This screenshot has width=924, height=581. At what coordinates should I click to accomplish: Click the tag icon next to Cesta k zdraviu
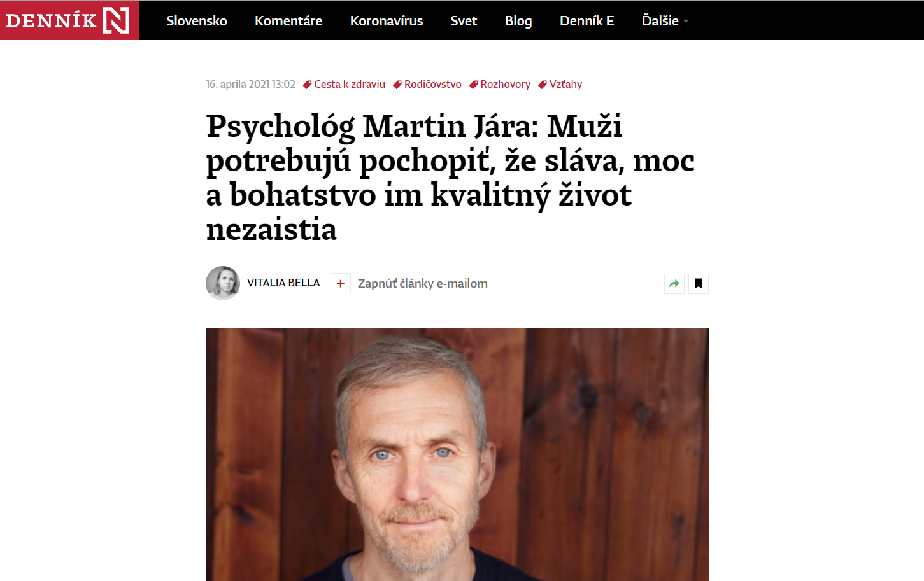307,85
